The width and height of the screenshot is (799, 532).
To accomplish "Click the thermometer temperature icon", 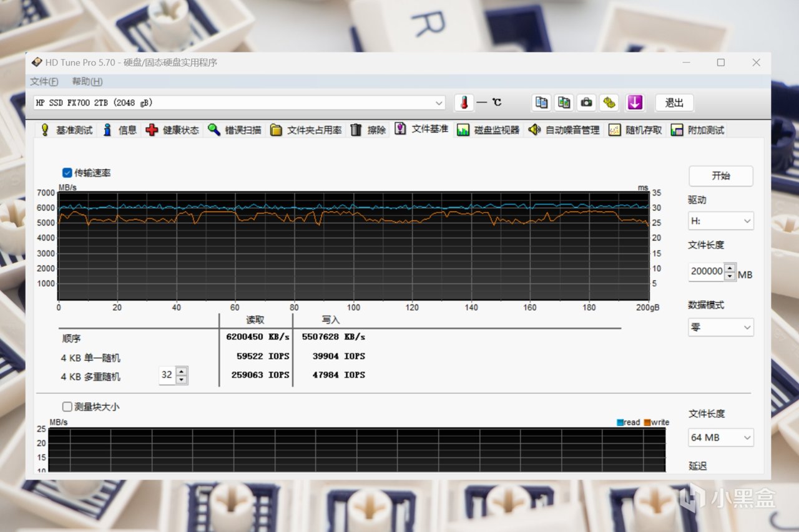I will [x=464, y=103].
